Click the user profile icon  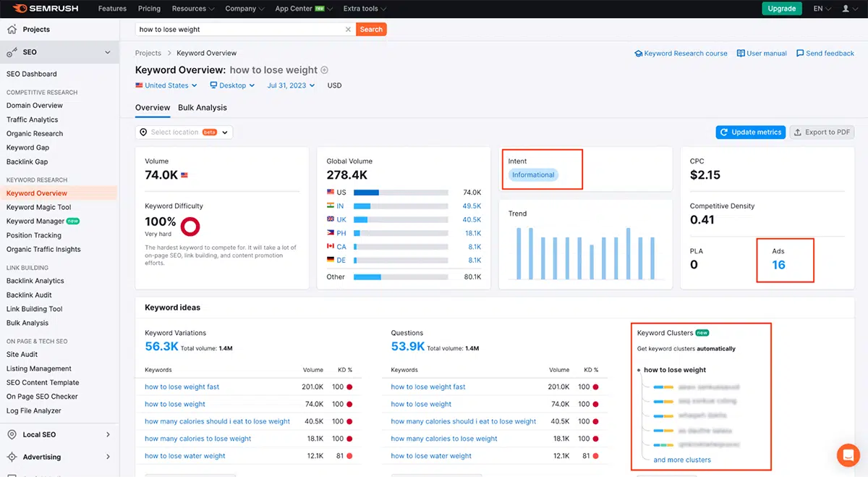(846, 9)
